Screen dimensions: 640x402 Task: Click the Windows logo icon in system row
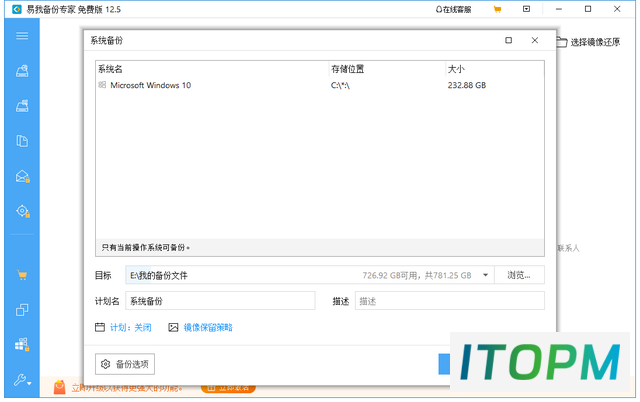click(102, 85)
